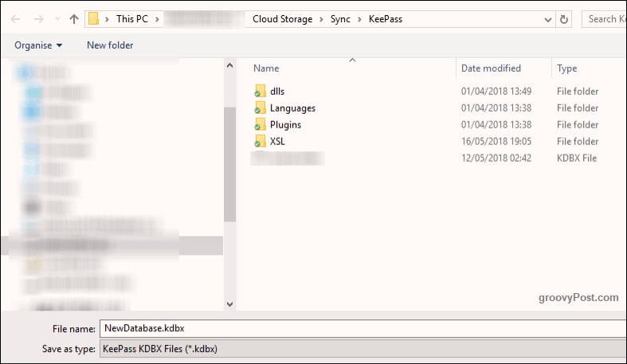
Task: Select the Plugins folder
Action: click(285, 125)
